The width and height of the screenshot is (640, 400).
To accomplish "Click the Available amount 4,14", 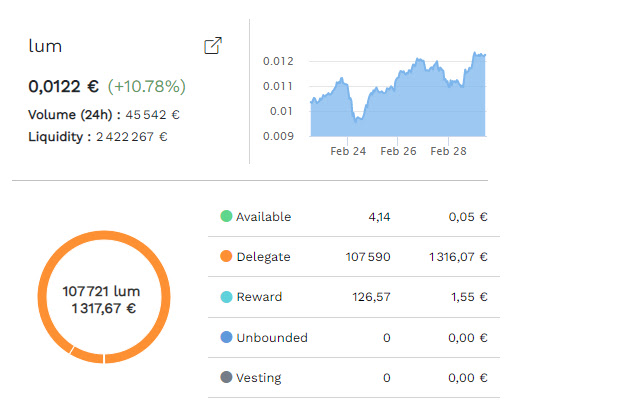I will [x=380, y=217].
